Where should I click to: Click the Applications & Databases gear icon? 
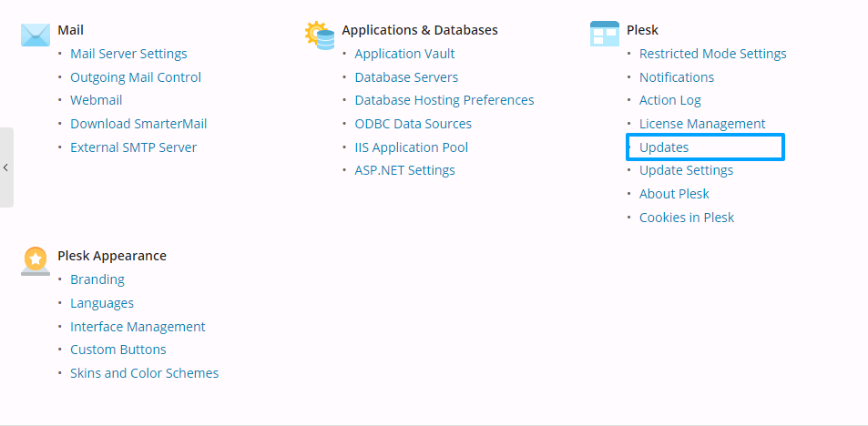tap(320, 35)
